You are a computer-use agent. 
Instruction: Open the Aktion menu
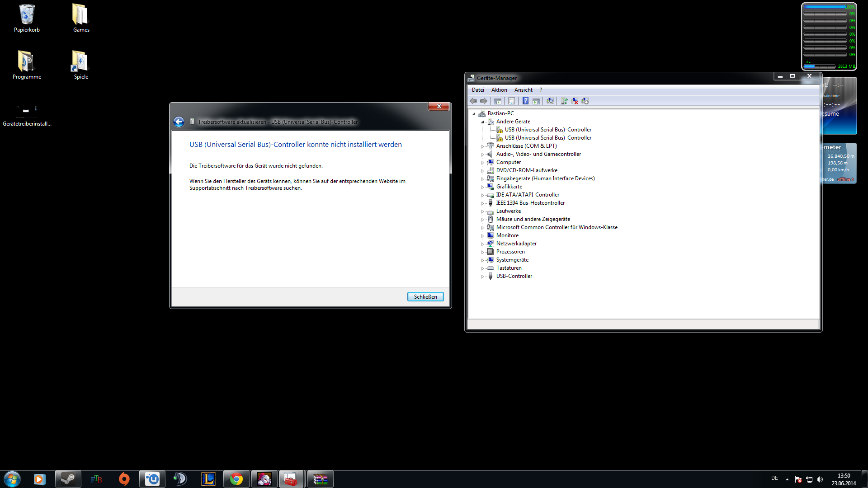(499, 90)
